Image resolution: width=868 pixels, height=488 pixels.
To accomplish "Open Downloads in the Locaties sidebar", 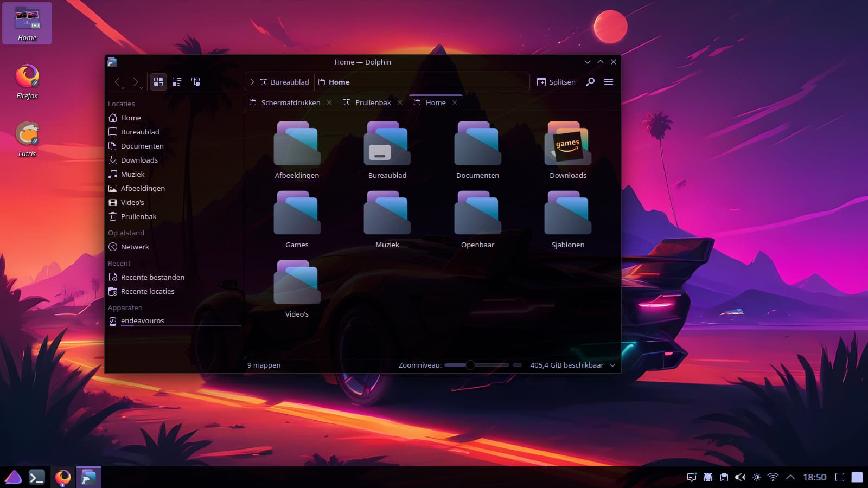I will click(x=139, y=160).
